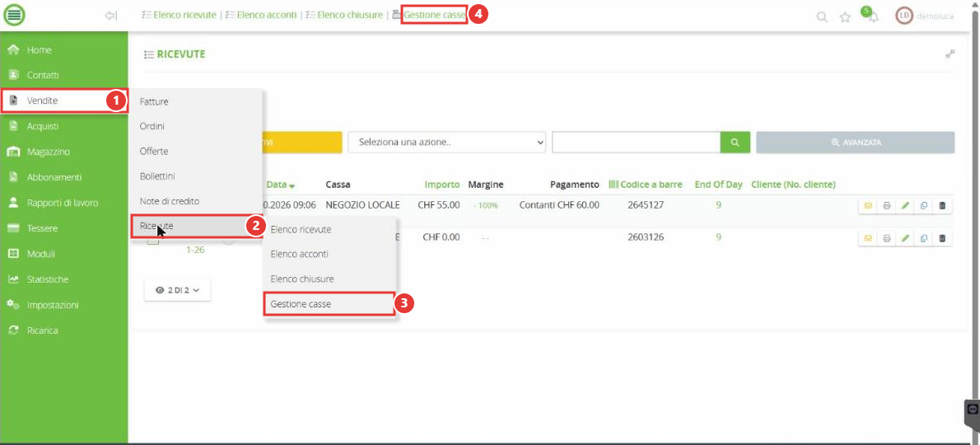
Task: Open the Vendite sidebar section
Action: tap(63, 101)
